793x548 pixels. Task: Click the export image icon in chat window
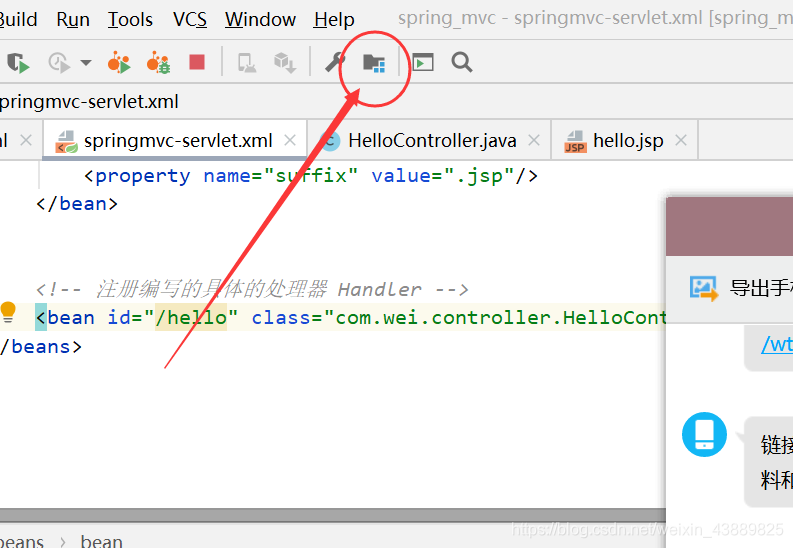pos(704,288)
